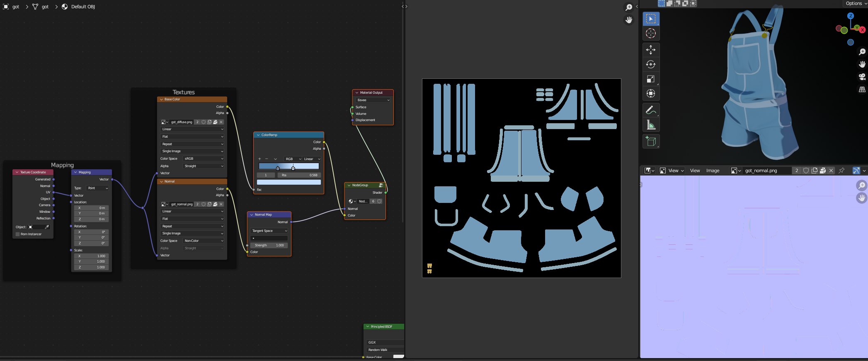Select the Select Box tool in the 3D viewport

(x=651, y=19)
